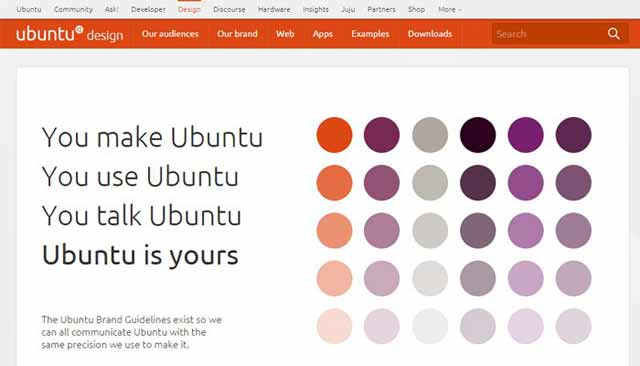Viewport: 640px width, 366px height.
Task: Go to the Our brand section
Action: 237,34
